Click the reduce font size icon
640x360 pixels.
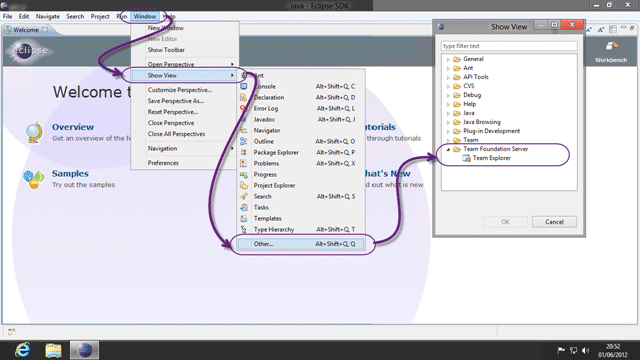coord(589,29)
